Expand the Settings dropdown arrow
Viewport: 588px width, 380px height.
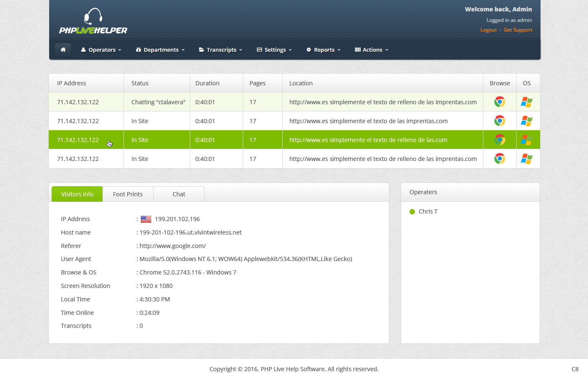290,50
